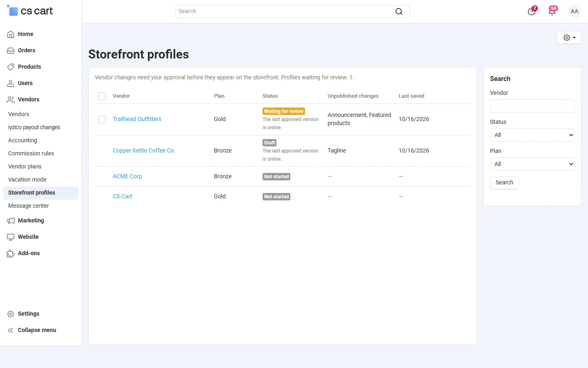The height and width of the screenshot is (368, 588).
Task: Open the notifications bell icon
Action: point(552,11)
